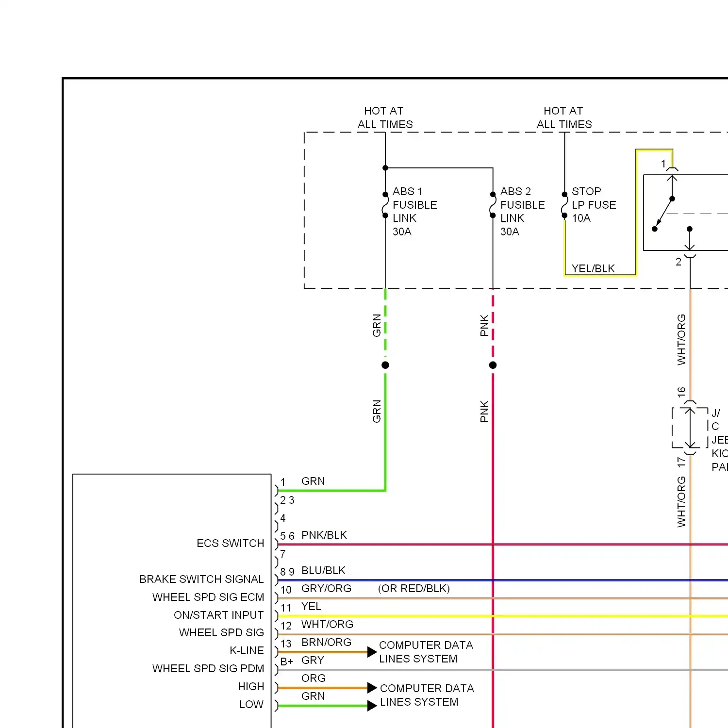Select the PNK/BLK wire label
728x728 pixels.
tap(324, 535)
